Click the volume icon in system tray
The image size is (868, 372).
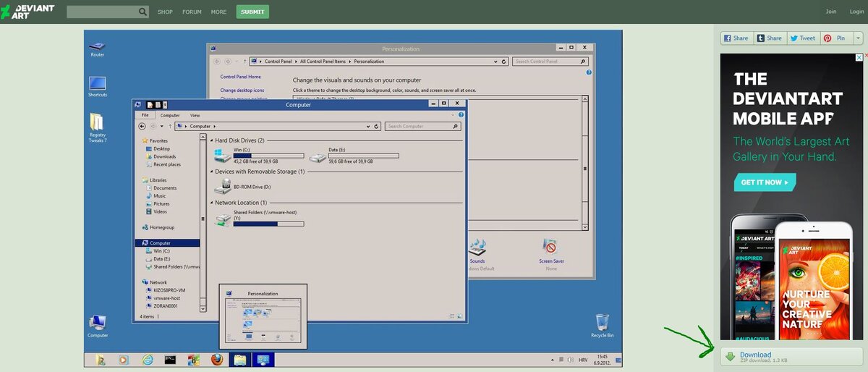[570, 360]
